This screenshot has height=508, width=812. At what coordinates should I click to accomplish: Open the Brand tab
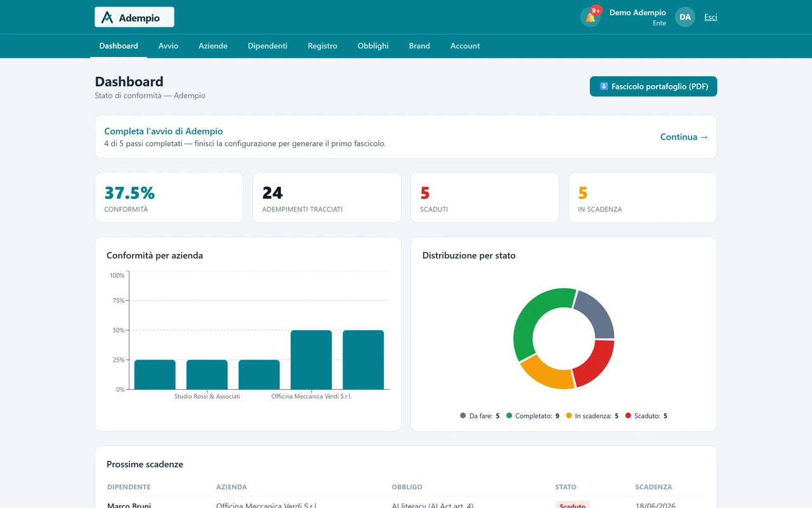(x=419, y=46)
